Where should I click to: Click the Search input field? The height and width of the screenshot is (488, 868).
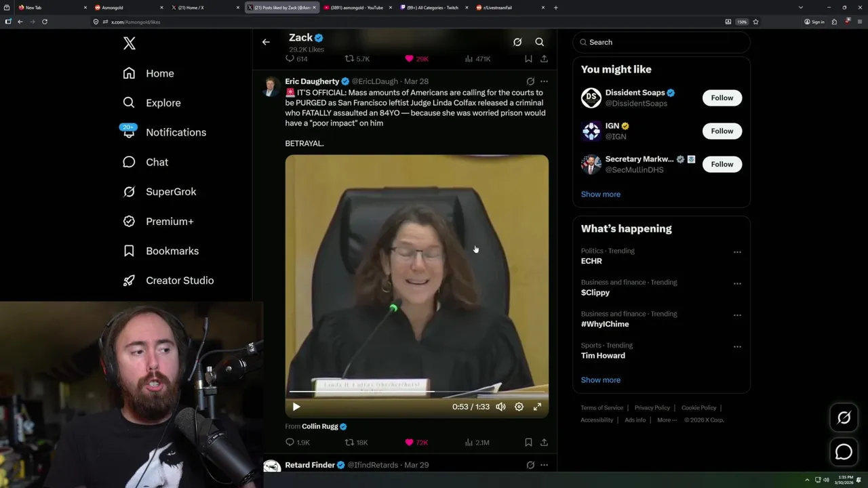pyautogui.click(x=662, y=42)
